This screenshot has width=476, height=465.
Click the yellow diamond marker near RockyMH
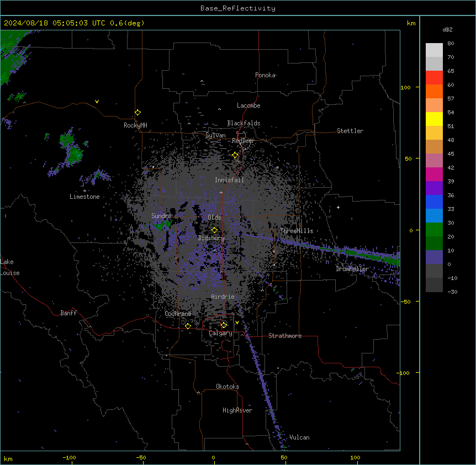tap(137, 112)
